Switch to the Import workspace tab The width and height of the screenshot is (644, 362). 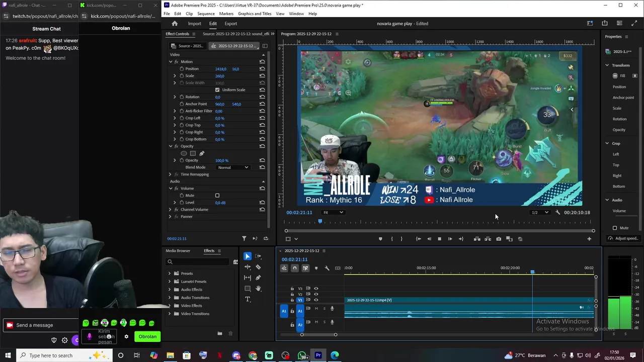point(194,24)
